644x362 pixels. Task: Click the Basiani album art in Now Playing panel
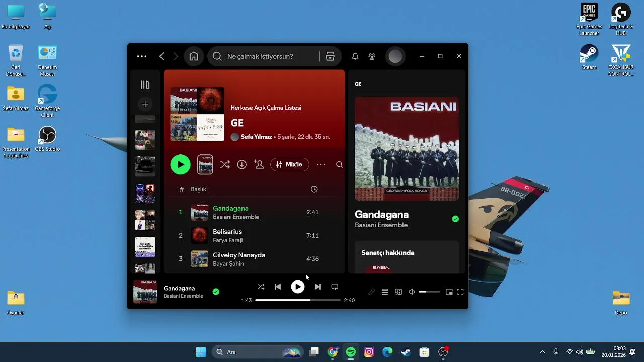click(407, 148)
